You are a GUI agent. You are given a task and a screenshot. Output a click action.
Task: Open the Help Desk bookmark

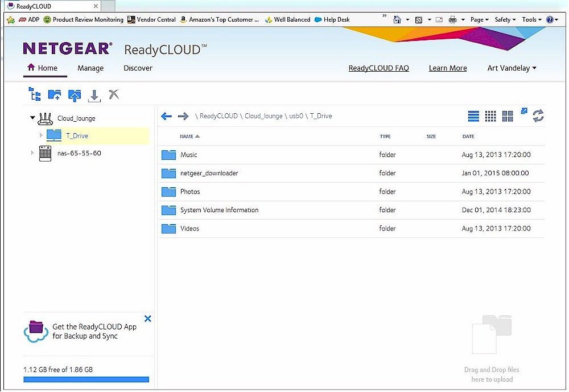[x=332, y=19]
